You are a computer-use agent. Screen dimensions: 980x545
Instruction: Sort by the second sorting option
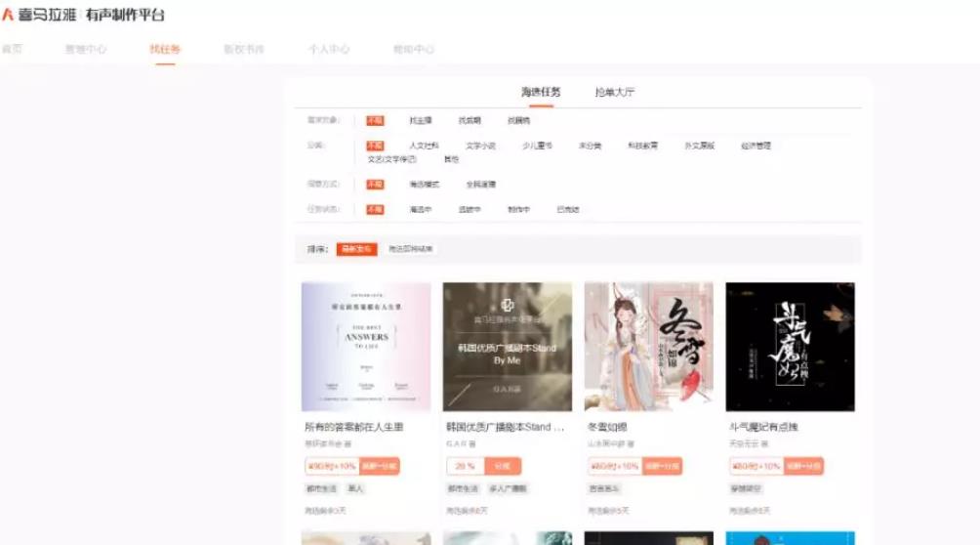410,249
